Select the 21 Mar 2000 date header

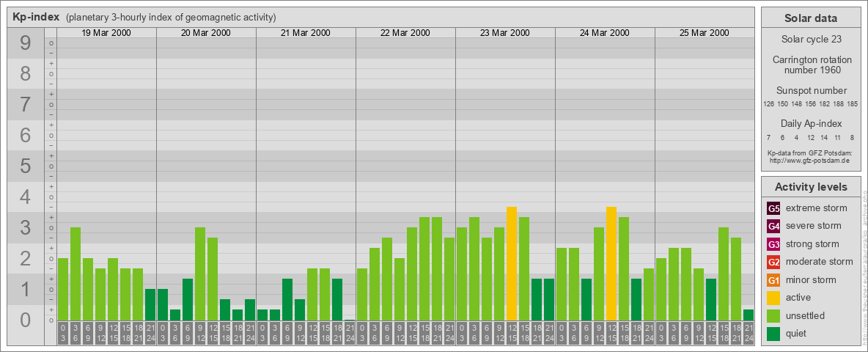(306, 33)
